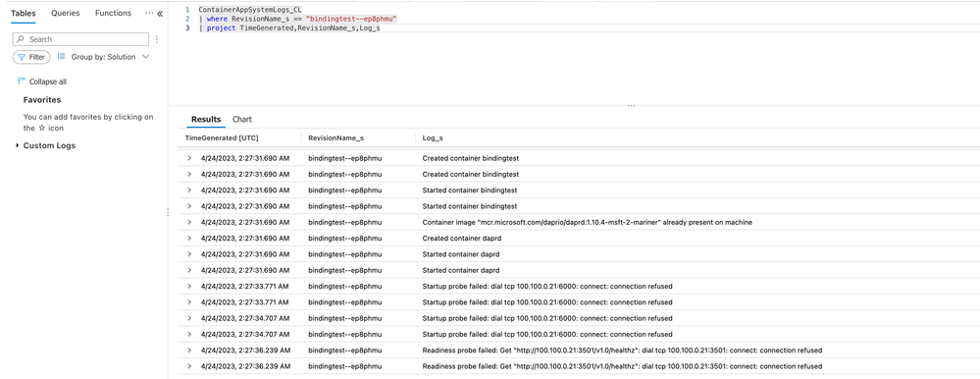980x379 pixels.
Task: Collapse the side panel with the double chevron
Action: coord(160,13)
